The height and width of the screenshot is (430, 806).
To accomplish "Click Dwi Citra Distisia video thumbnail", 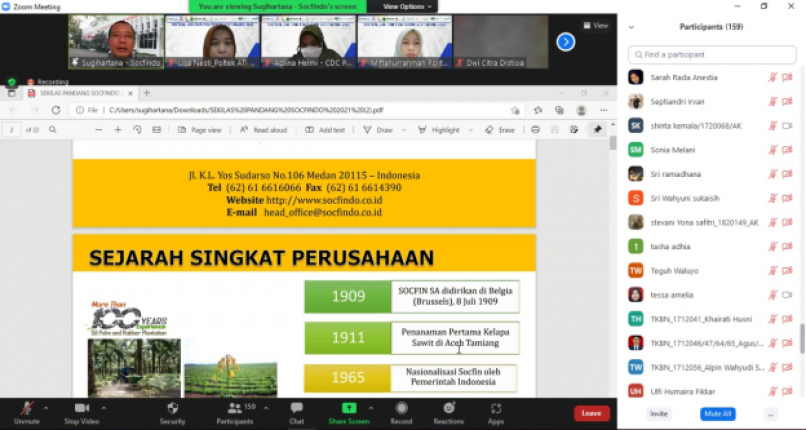I will point(501,42).
